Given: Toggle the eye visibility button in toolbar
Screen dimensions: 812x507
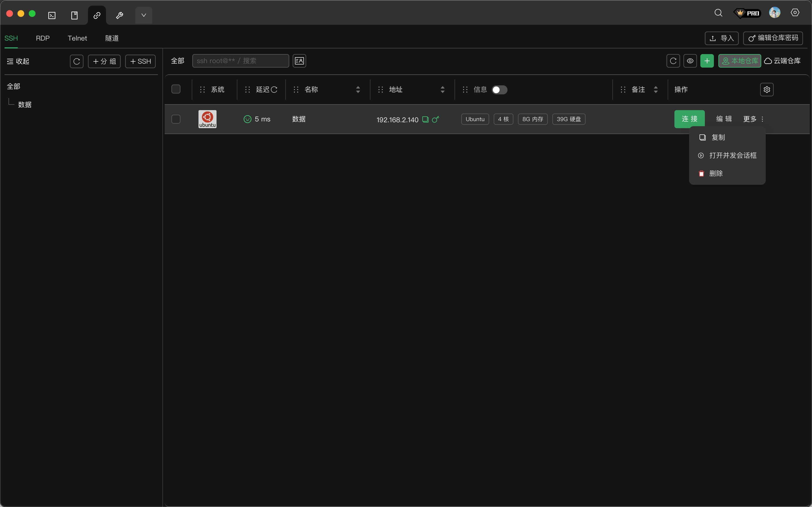Looking at the screenshot, I should (690, 61).
